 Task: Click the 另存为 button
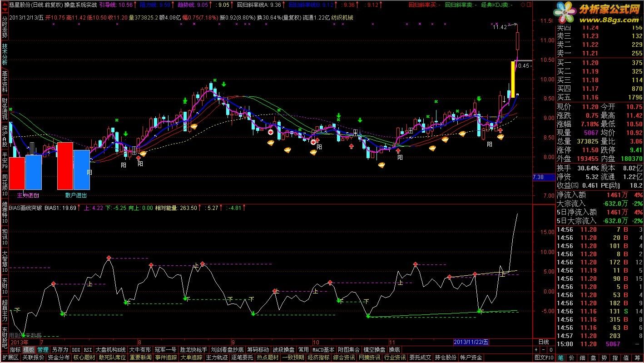click(59, 350)
